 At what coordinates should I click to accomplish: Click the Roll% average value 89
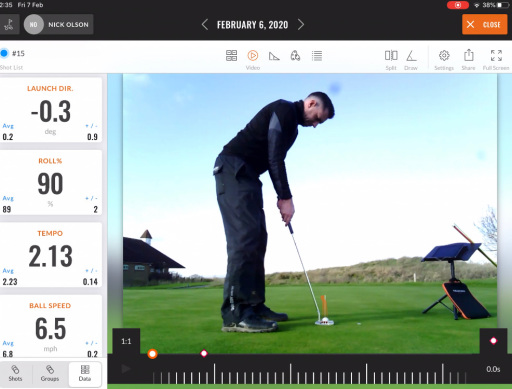[7, 209]
